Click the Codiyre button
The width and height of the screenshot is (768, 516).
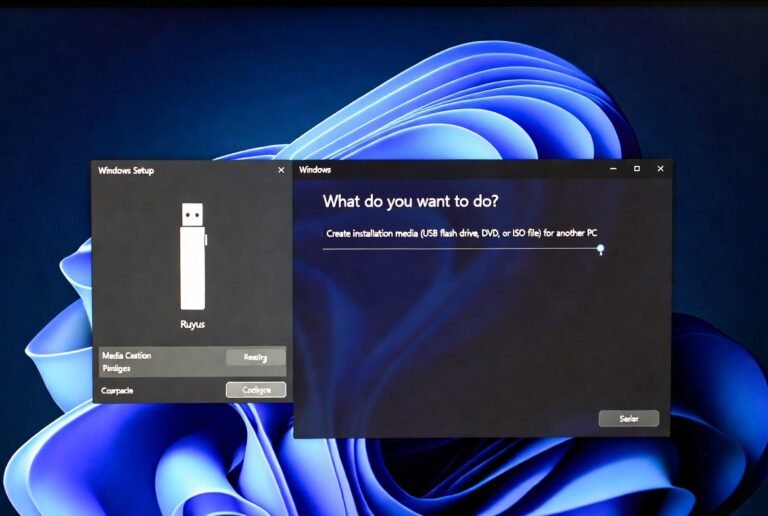(256, 390)
